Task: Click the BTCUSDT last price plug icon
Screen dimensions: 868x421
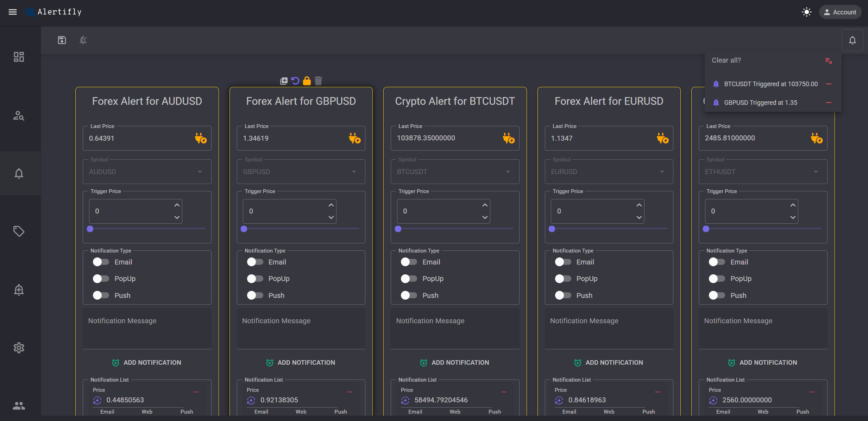Action: tap(509, 138)
